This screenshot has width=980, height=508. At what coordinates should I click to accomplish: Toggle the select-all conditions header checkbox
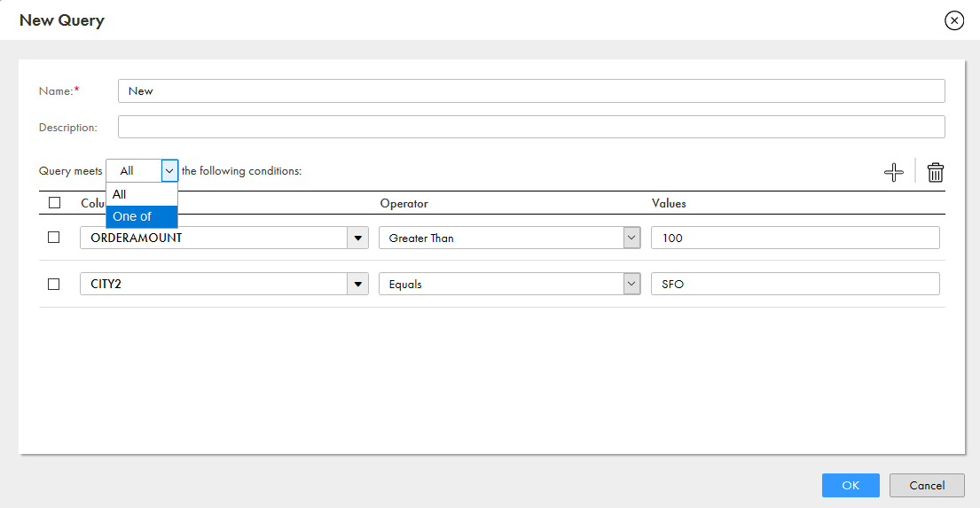[x=54, y=203]
